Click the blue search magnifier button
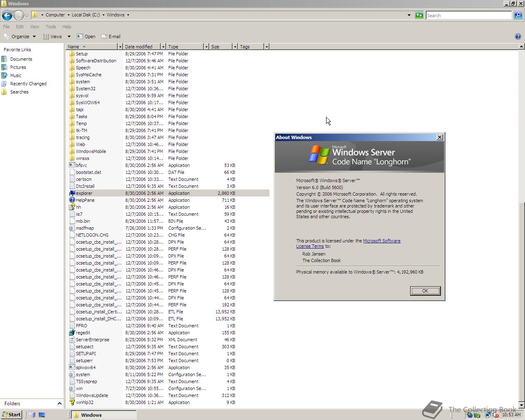Viewport: 525px width, 420px height. (x=518, y=15)
